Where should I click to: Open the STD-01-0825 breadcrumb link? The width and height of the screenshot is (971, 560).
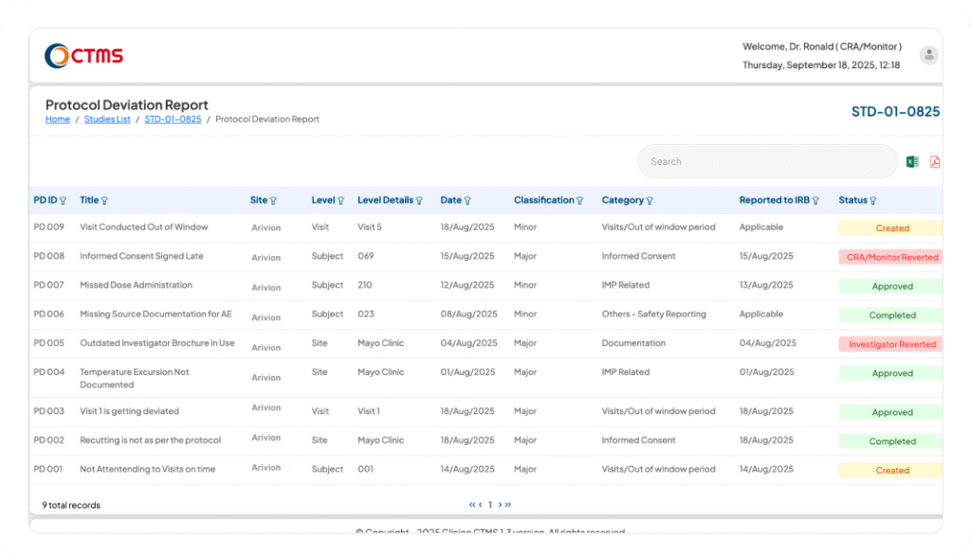tap(173, 119)
